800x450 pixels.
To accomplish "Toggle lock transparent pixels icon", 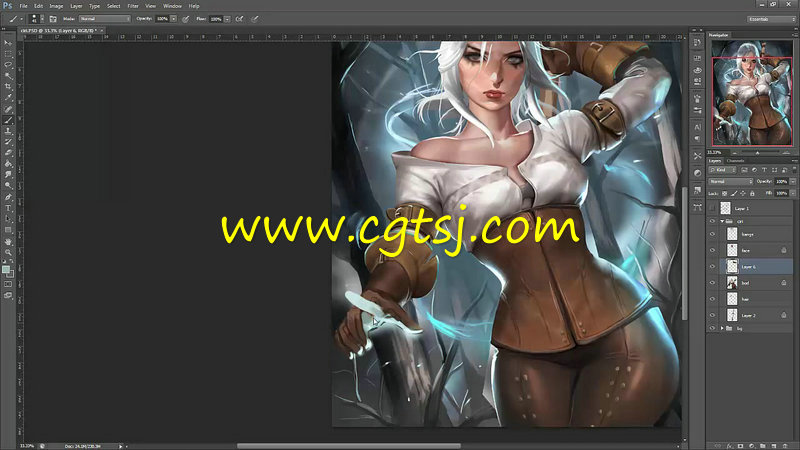I will (724, 193).
